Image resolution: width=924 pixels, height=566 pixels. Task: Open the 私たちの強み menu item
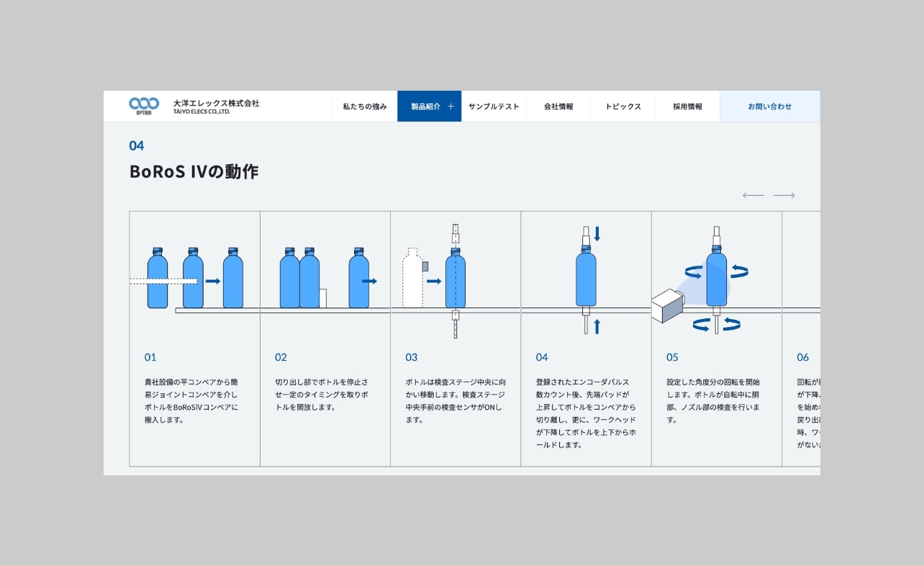(364, 107)
